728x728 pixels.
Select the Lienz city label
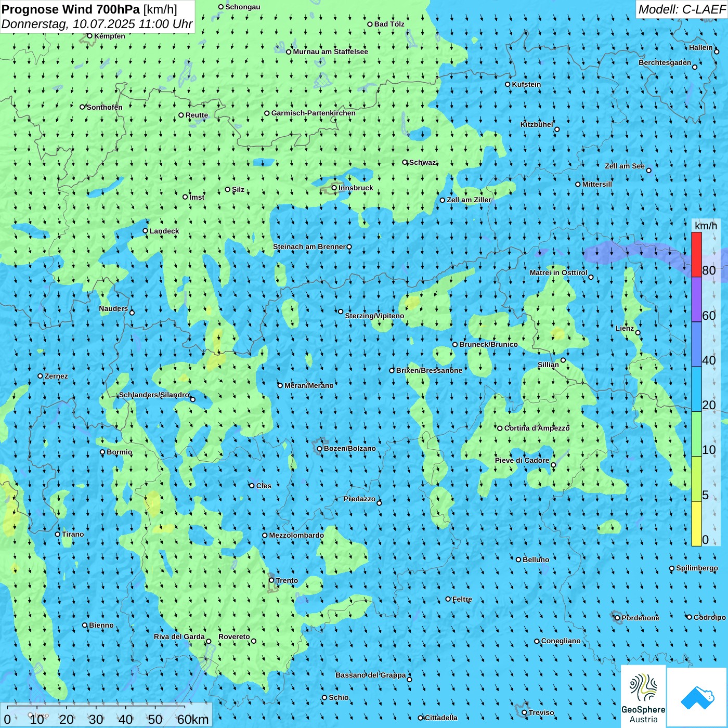click(625, 328)
